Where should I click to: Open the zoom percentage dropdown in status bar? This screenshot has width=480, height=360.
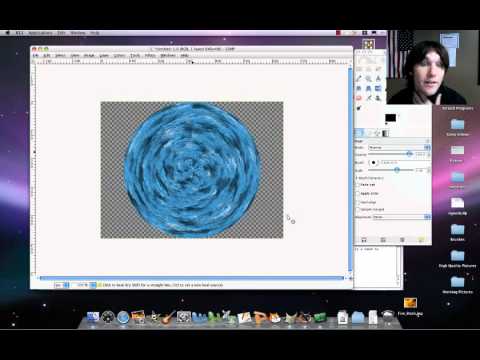[85, 285]
